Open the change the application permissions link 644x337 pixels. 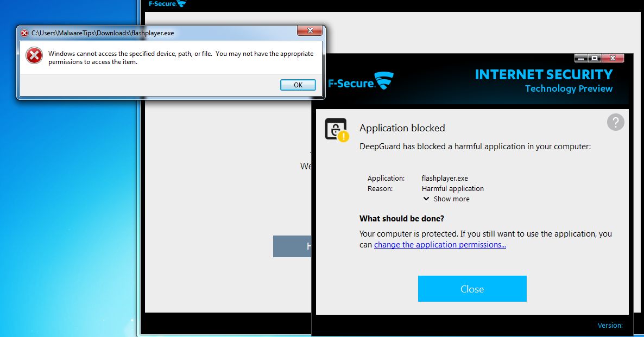coord(440,245)
